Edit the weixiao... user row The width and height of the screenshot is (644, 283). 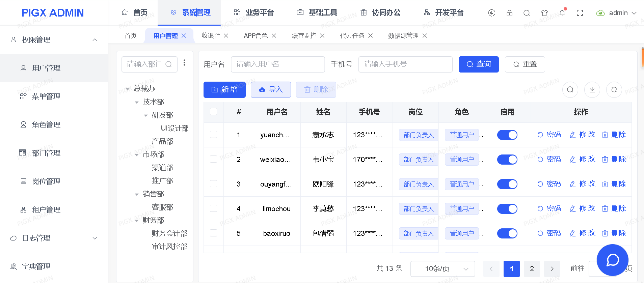coord(582,159)
